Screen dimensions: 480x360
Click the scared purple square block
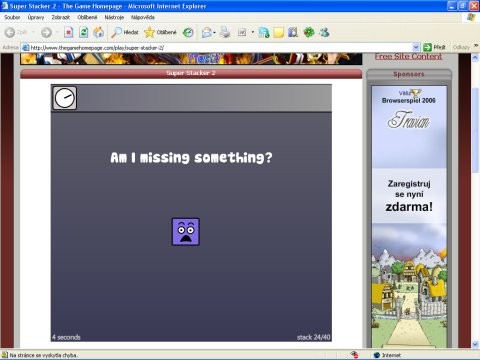click(186, 232)
